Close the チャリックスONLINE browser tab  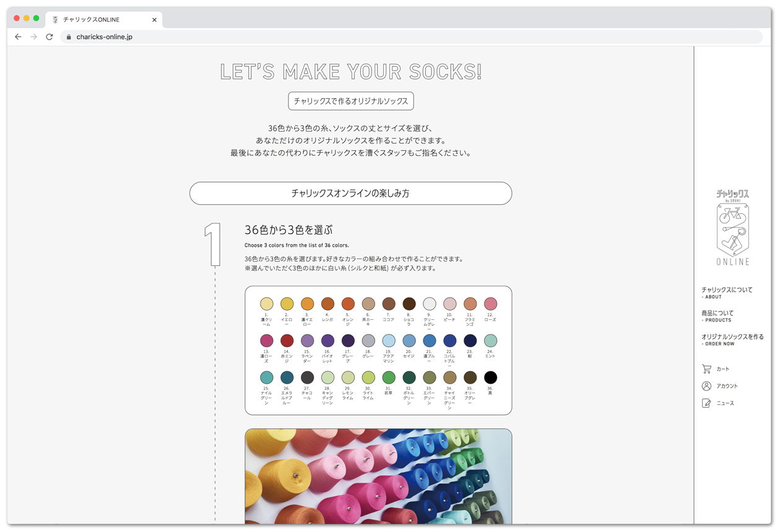[x=154, y=20]
